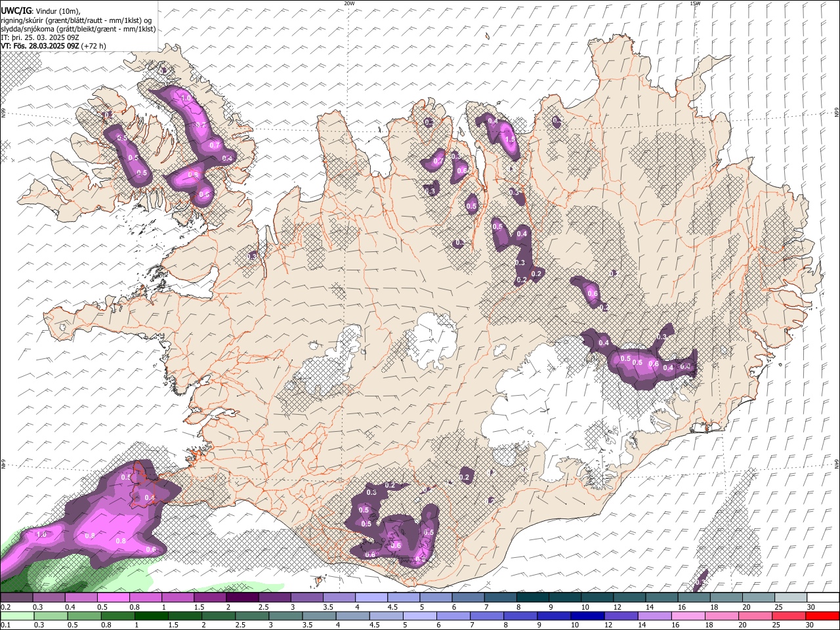Screen dimensions: 840x630
Task: Click the 'slydda/snjókoma' legend description line
Action: coord(78,29)
